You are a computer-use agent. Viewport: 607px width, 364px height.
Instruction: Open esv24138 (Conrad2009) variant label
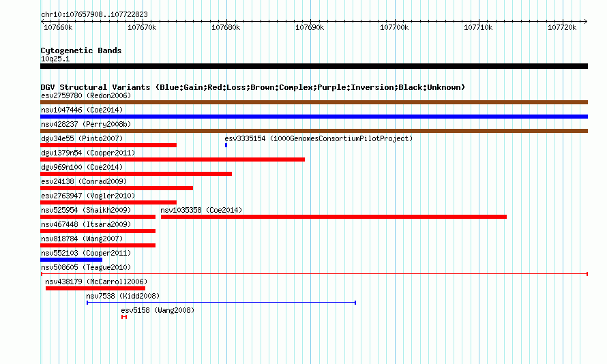(84, 181)
